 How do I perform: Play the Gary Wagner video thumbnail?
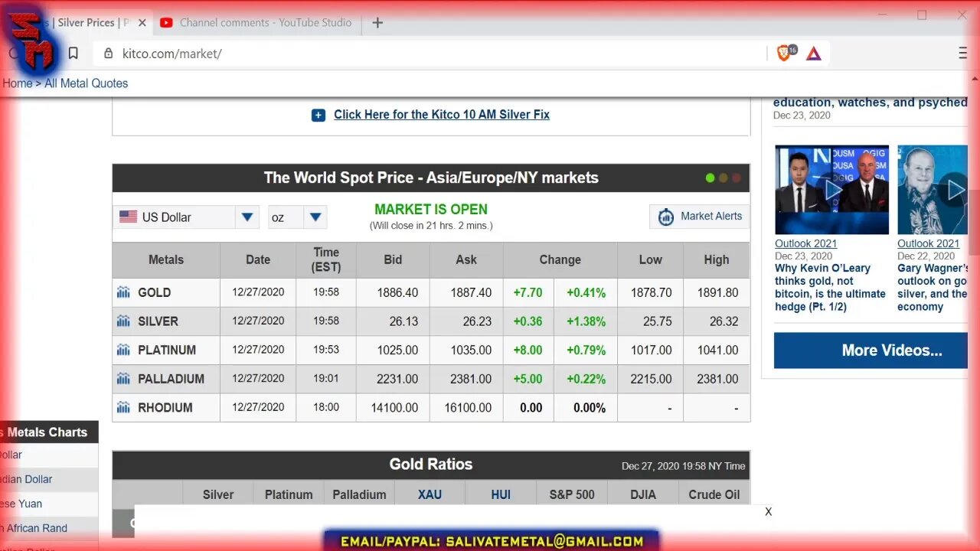coord(933,190)
